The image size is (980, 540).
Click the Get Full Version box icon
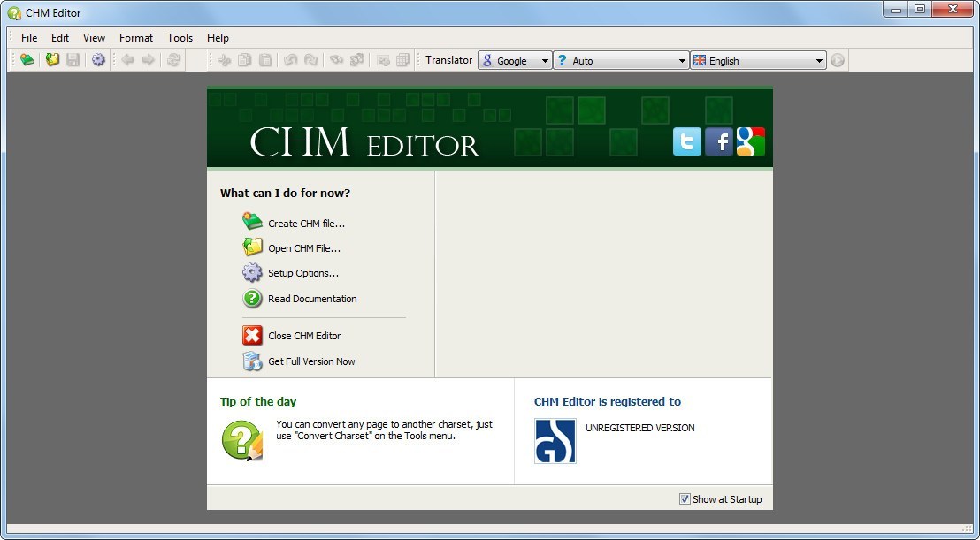[252, 361]
